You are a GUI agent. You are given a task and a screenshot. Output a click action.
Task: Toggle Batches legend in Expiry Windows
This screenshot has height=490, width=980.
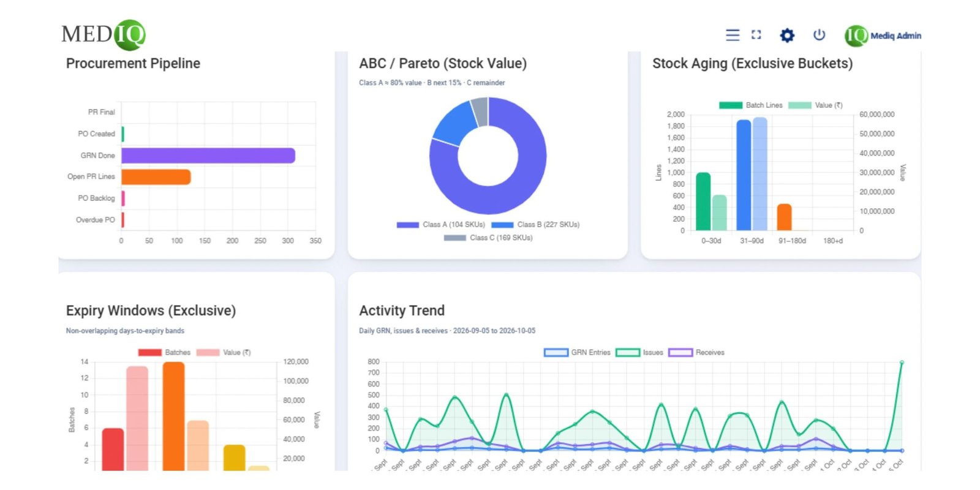click(164, 352)
